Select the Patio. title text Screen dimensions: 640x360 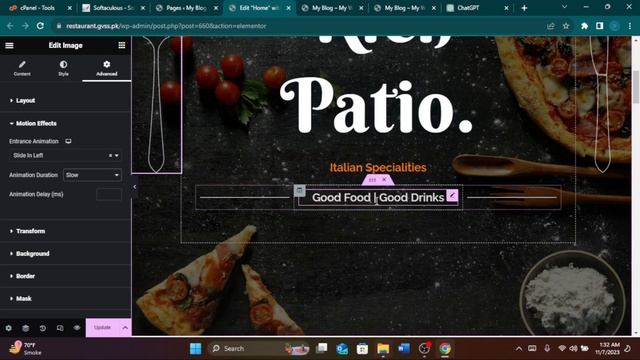(376, 106)
